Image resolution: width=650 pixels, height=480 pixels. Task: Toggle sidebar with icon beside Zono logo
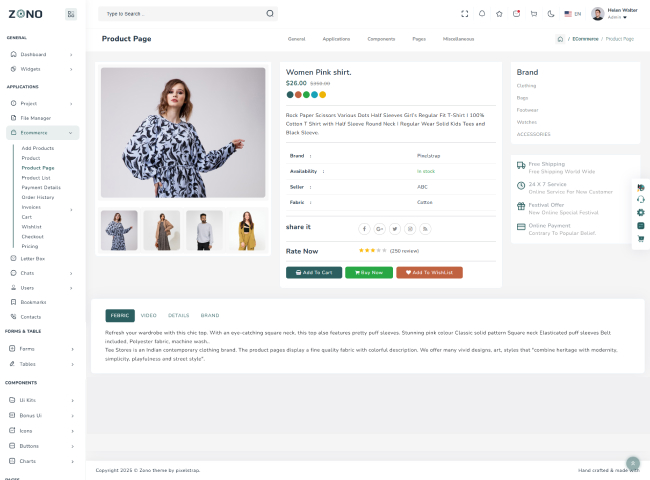pos(71,14)
